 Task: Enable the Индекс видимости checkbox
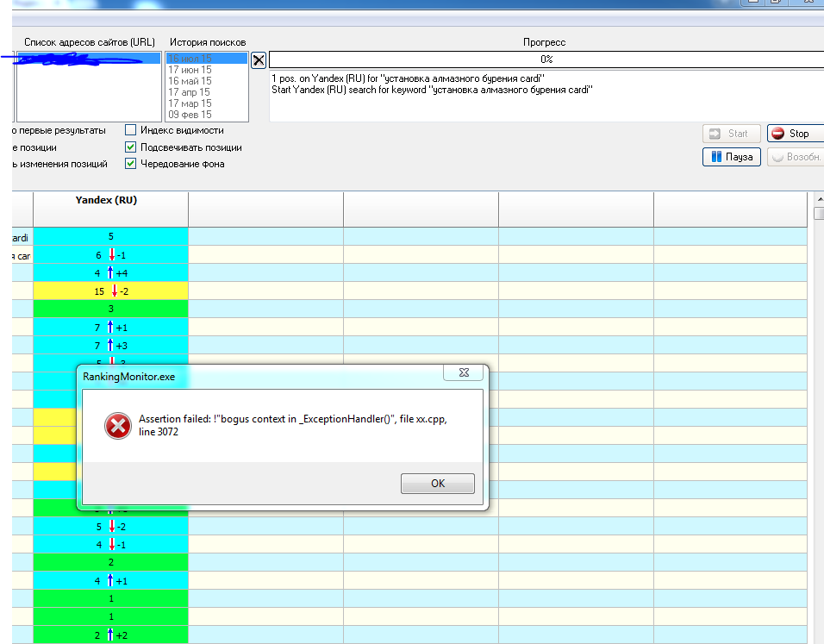click(131, 130)
